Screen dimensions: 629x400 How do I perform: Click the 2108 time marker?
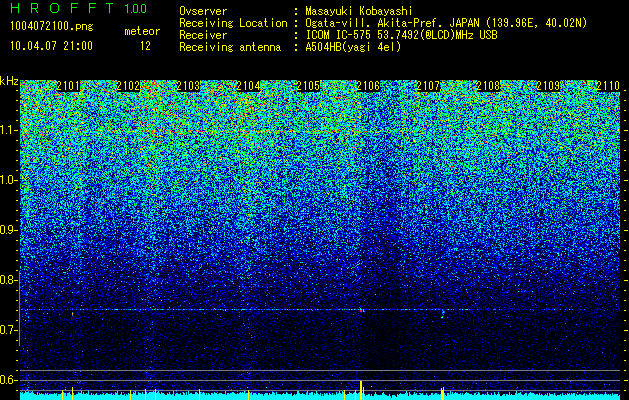(x=488, y=86)
